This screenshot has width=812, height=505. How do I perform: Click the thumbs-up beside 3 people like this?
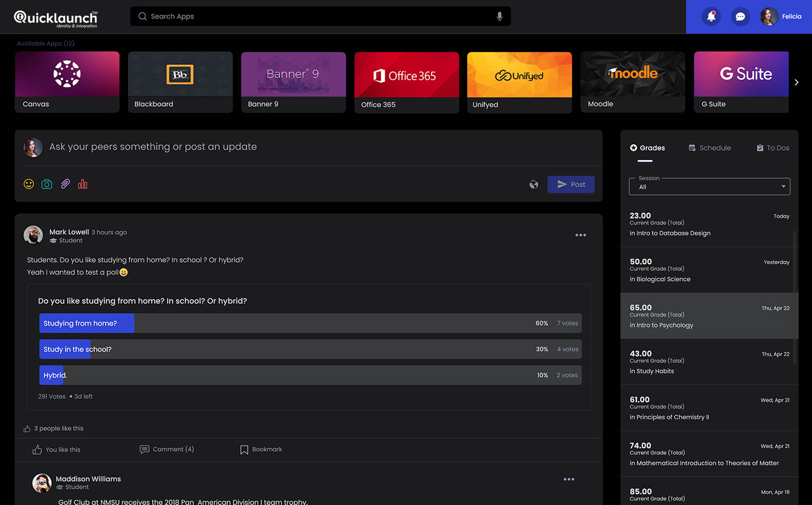coord(27,428)
